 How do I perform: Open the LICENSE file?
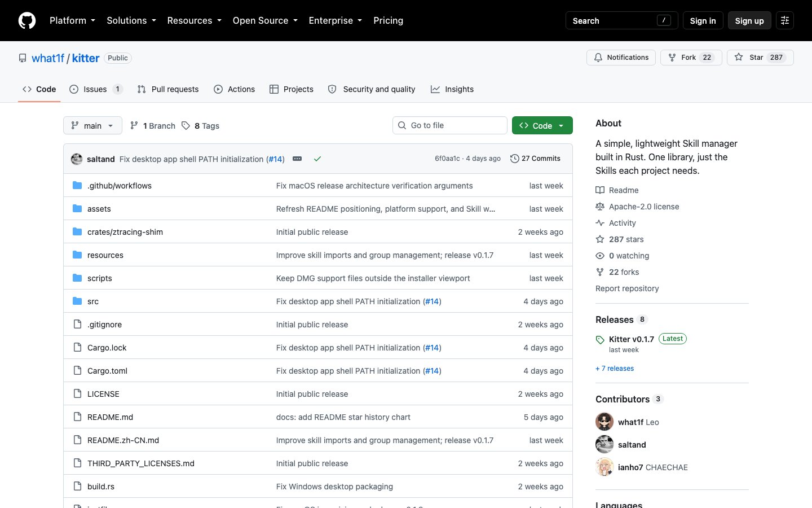pos(103,394)
